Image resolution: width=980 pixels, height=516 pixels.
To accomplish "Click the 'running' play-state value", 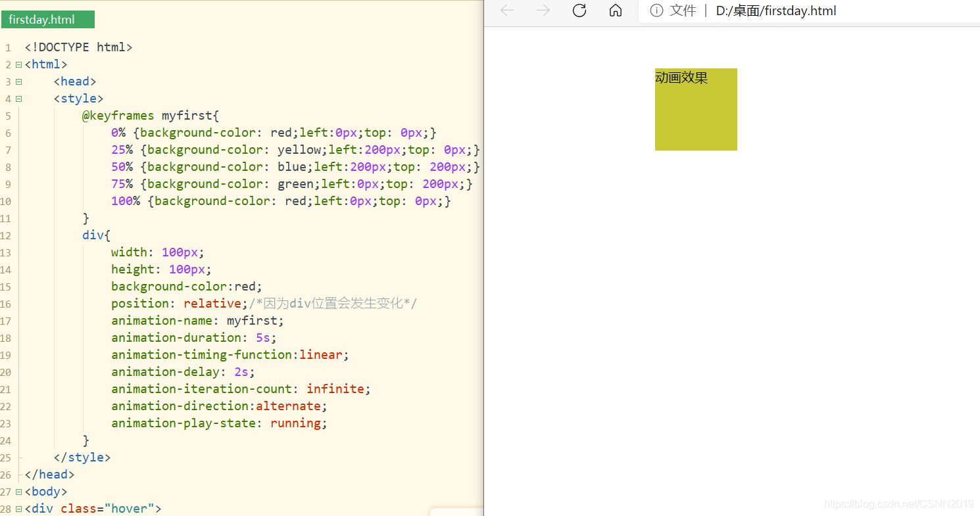I will (295, 423).
